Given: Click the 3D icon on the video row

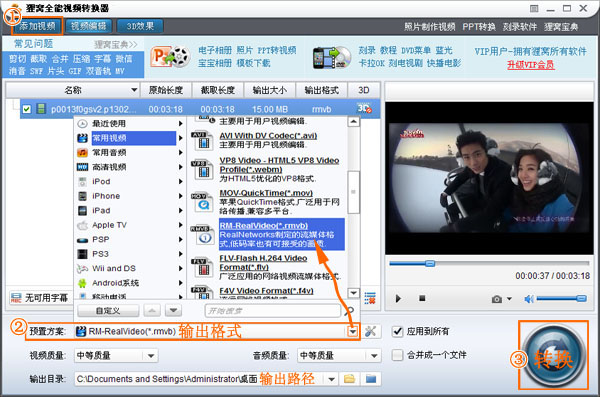Looking at the screenshot, I should (x=364, y=109).
